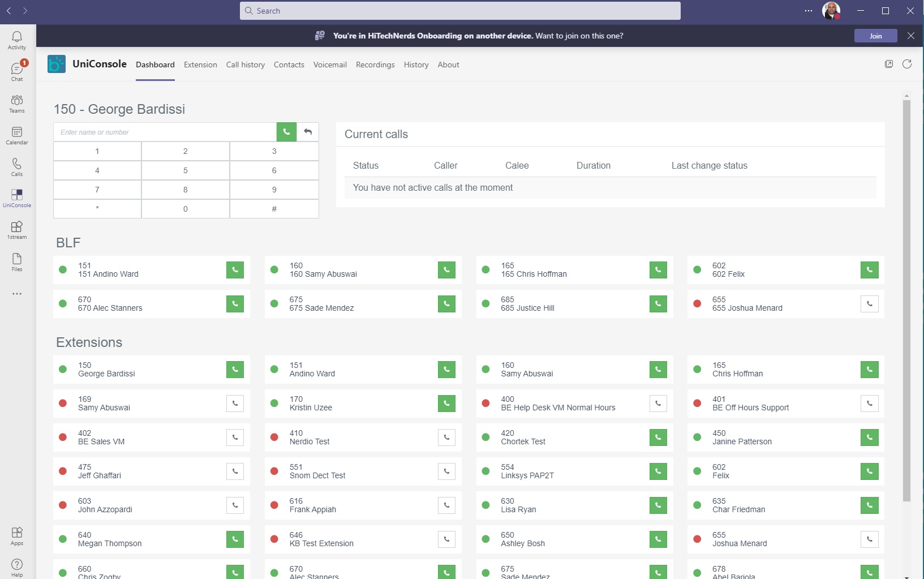Call extension 150 George Bardissi
The image size is (924, 579).
235,370
